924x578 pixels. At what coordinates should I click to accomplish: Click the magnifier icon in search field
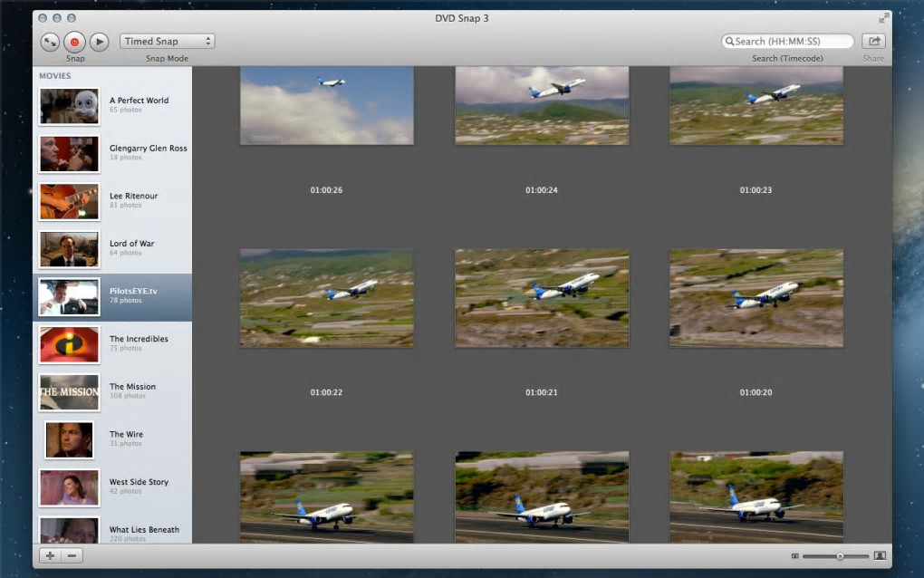pyautogui.click(x=729, y=42)
